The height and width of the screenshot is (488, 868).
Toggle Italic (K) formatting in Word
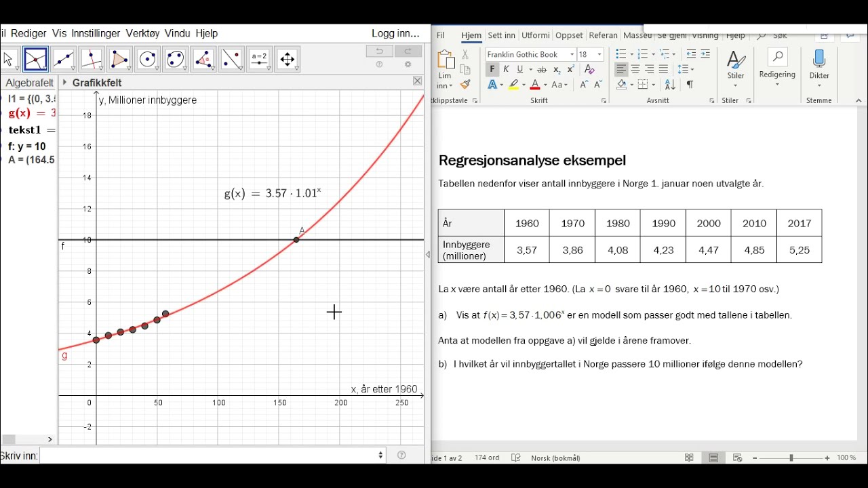point(506,70)
